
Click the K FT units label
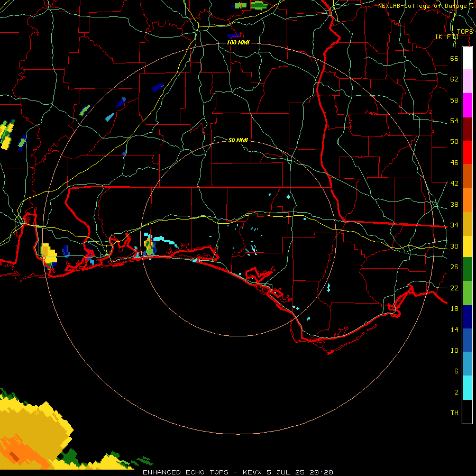point(447,37)
